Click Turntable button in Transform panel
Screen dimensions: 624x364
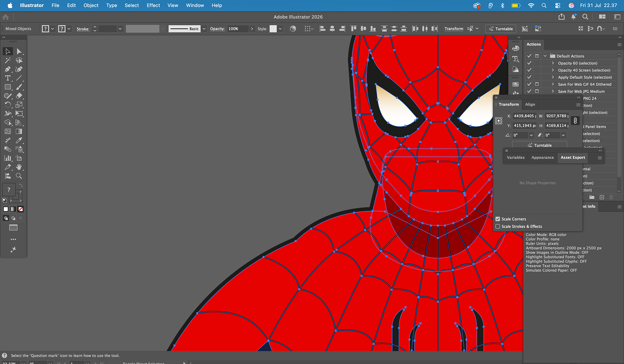[x=539, y=145]
